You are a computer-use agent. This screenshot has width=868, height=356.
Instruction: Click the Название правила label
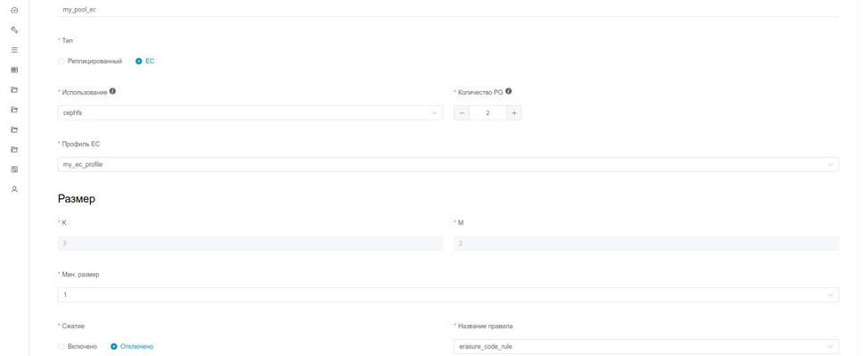(x=485, y=326)
